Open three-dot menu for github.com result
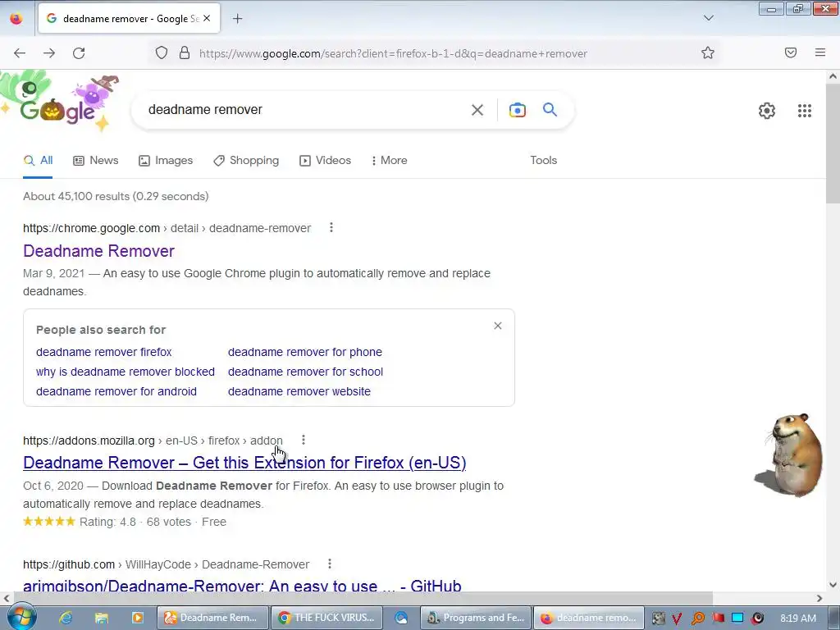 click(x=330, y=564)
